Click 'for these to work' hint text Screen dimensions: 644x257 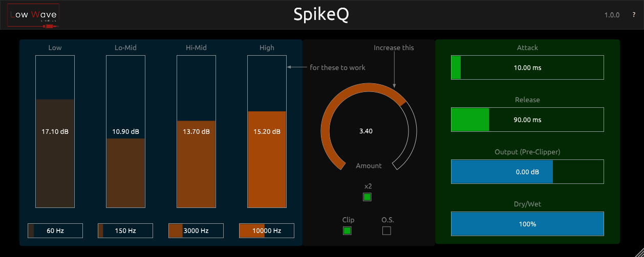click(337, 67)
